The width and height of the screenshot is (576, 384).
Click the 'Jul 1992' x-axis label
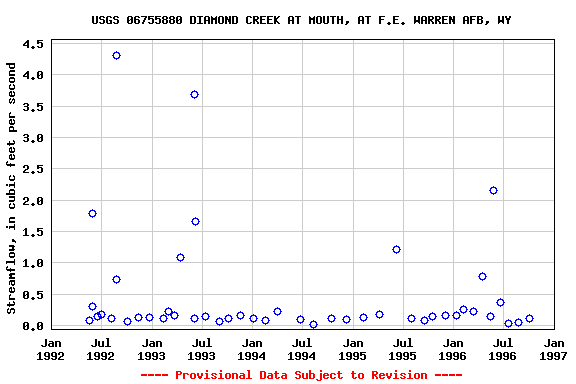pyautogui.click(x=101, y=349)
